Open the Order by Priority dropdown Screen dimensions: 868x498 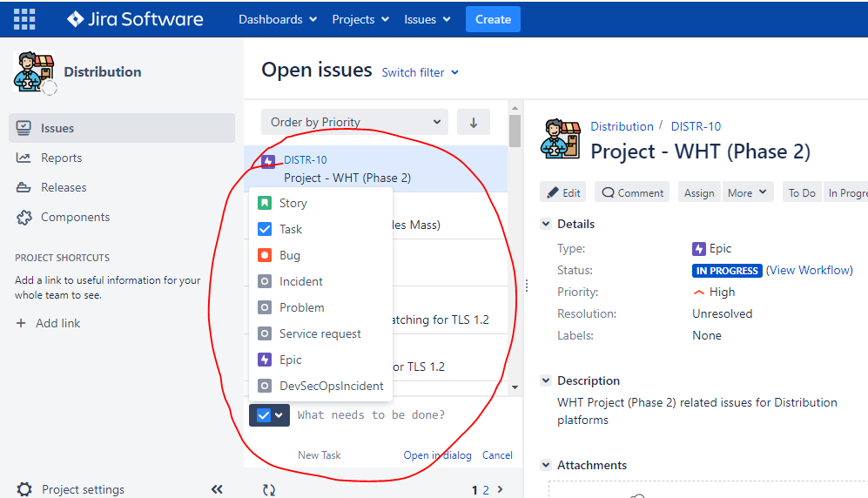(x=355, y=122)
